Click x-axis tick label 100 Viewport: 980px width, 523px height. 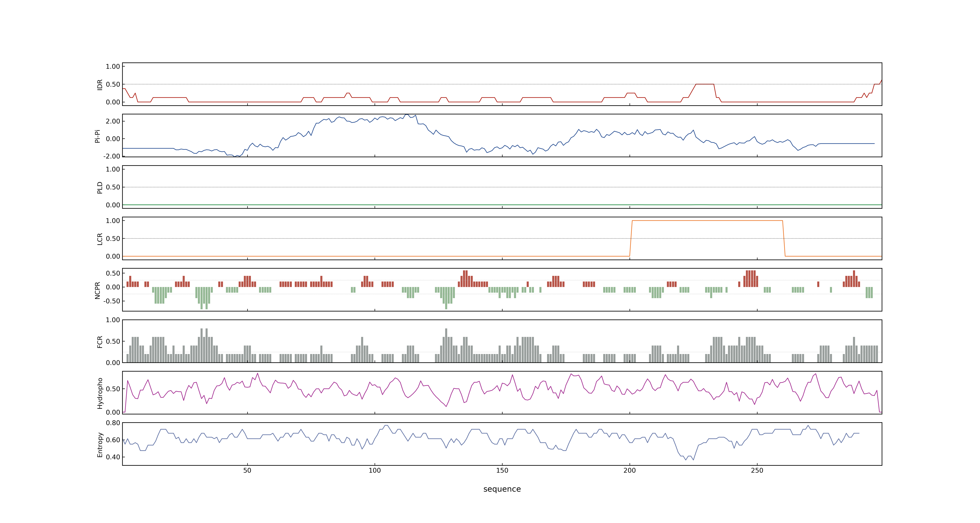[375, 470]
